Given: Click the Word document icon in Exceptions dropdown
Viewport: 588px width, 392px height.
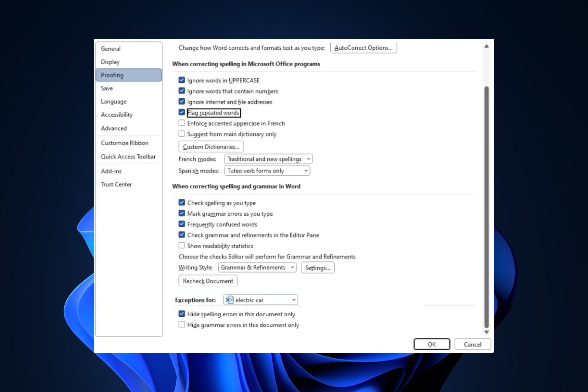Looking at the screenshot, I should [x=229, y=300].
